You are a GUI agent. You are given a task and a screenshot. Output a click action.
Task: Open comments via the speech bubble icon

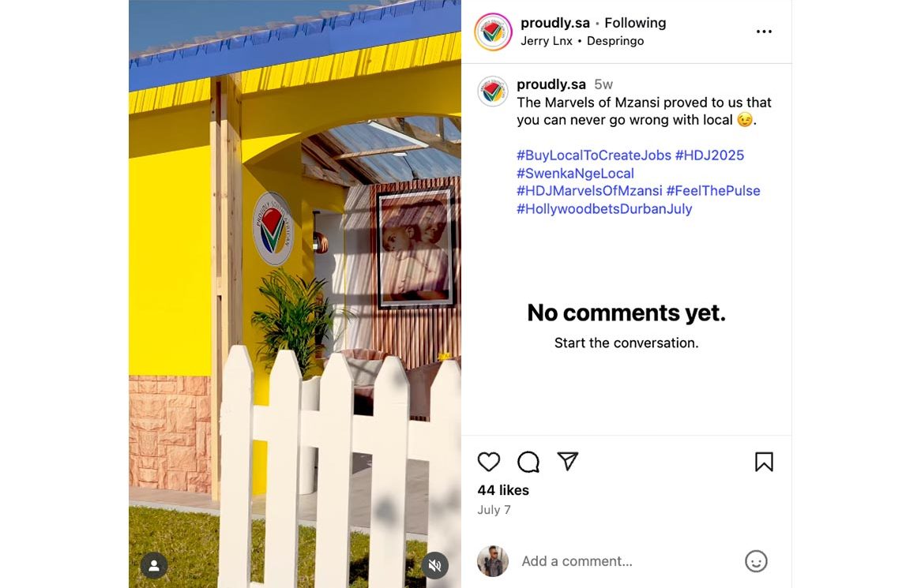[x=528, y=462]
